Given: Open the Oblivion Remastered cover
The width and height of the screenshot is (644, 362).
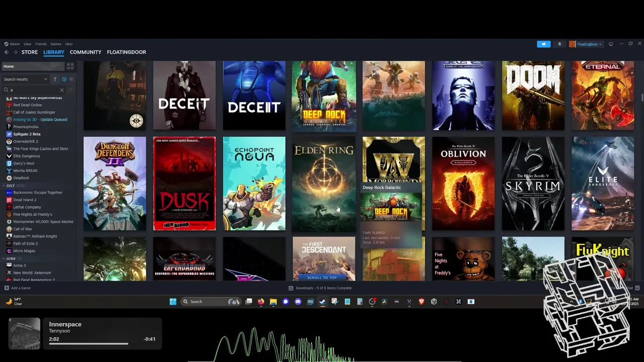Looking at the screenshot, I should coord(463,184).
